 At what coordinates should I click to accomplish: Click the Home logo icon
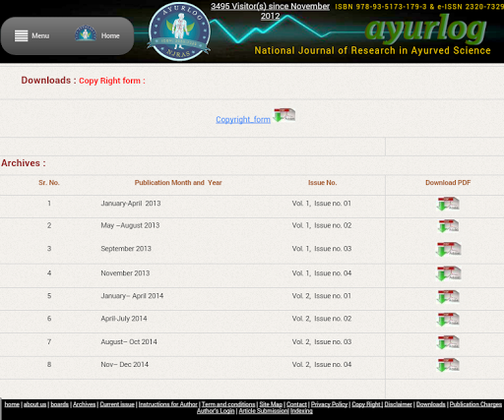coord(86,33)
